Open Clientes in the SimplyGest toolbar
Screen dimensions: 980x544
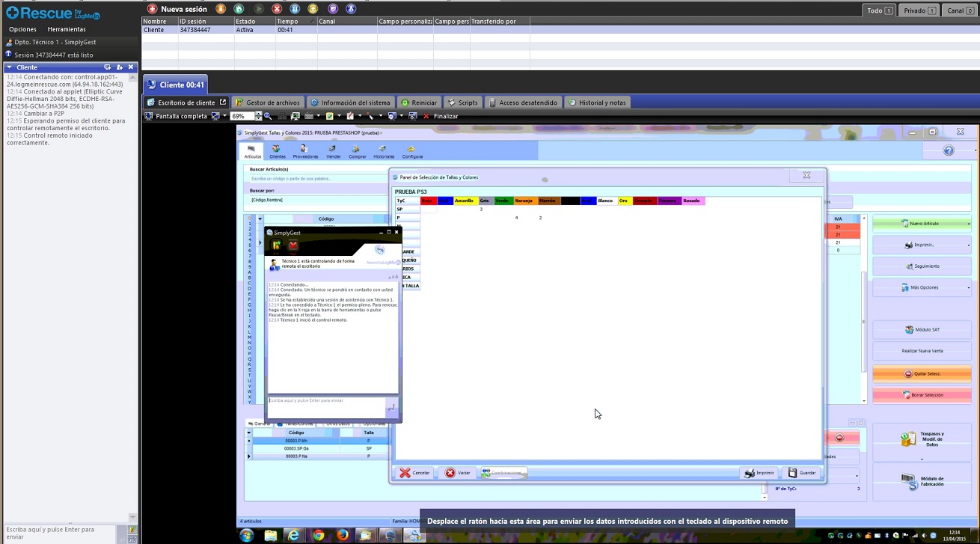(x=277, y=152)
